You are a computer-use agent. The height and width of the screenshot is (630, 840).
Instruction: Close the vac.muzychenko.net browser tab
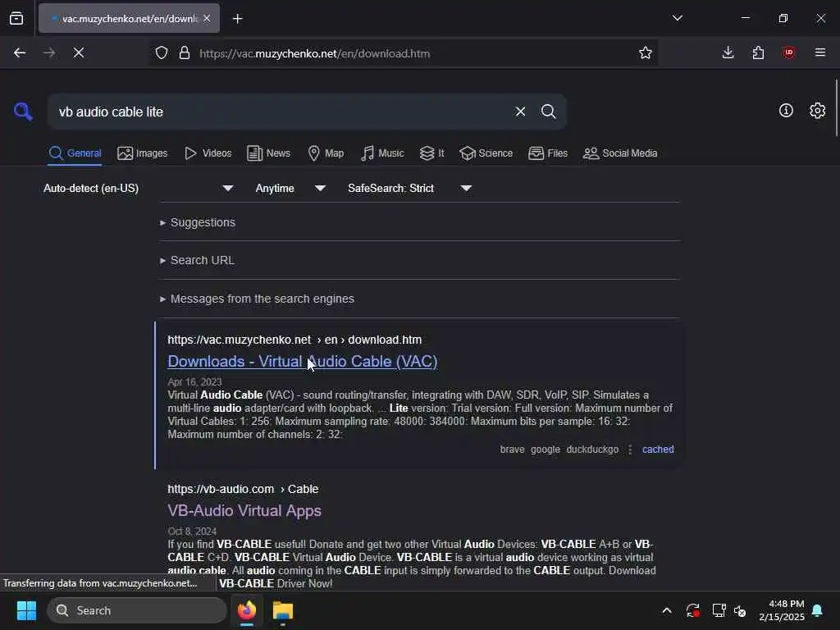click(x=207, y=19)
